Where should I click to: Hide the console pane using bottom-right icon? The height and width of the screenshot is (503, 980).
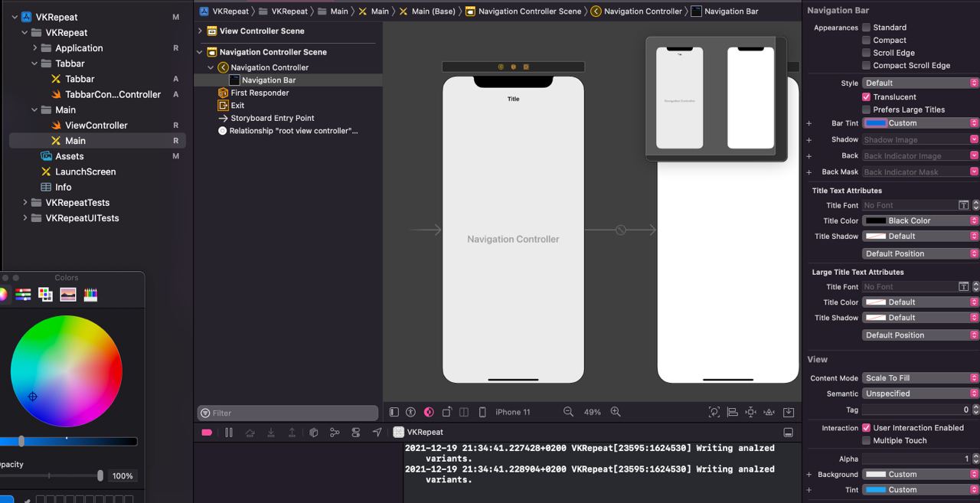788,433
